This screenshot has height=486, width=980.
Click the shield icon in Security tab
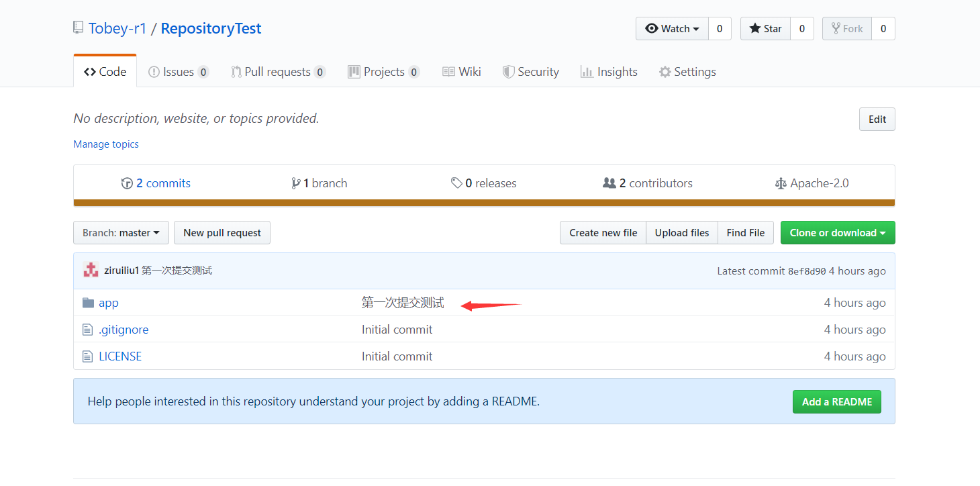pos(509,72)
